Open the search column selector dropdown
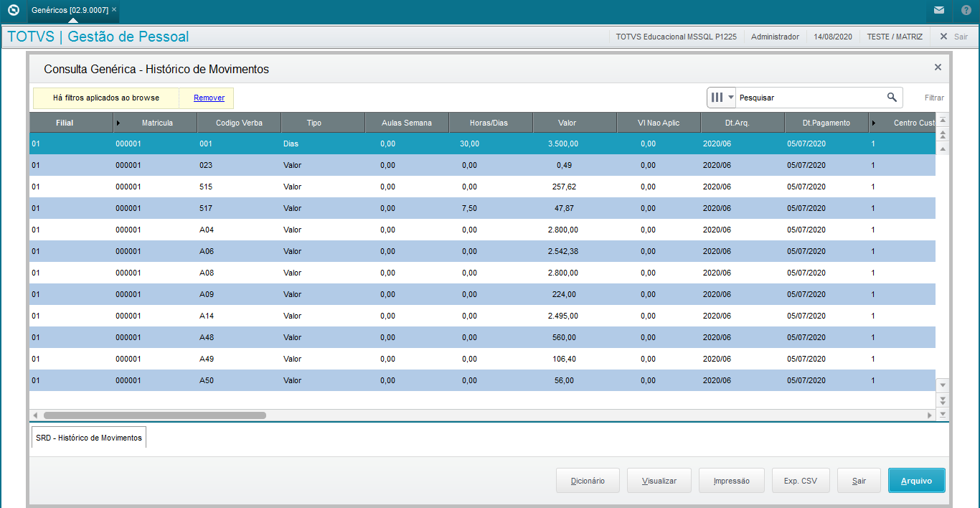980x508 pixels. (x=722, y=98)
